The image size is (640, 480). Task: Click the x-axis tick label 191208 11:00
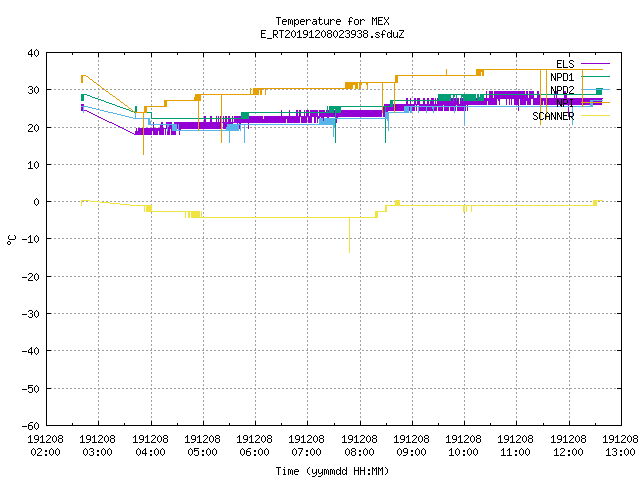click(516, 446)
